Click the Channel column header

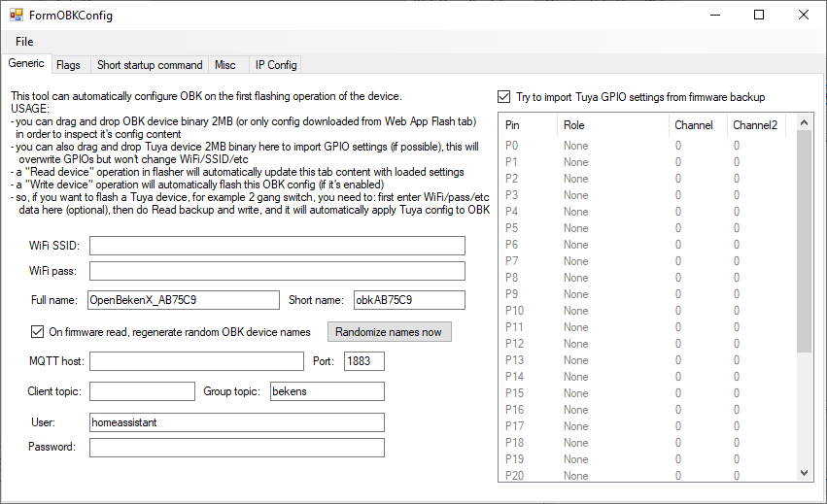coord(698,125)
